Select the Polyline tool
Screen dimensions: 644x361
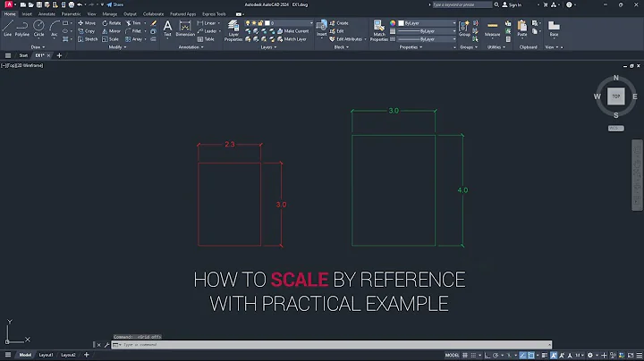pos(21,29)
